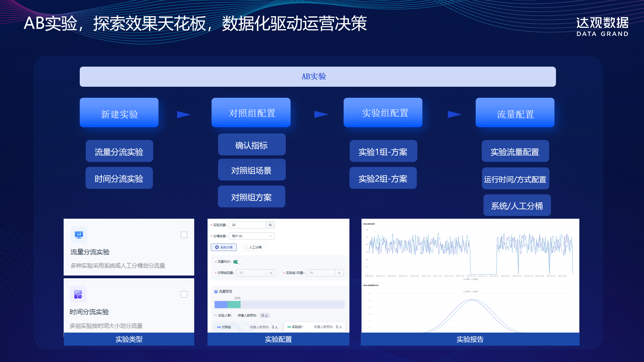Click the 流量预览 section icon
644x362 pixels.
click(216, 291)
